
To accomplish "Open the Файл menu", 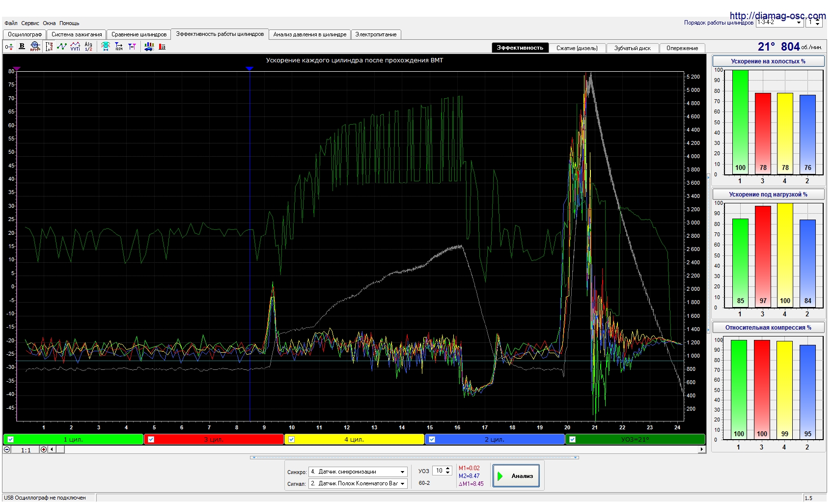I will (11, 23).
